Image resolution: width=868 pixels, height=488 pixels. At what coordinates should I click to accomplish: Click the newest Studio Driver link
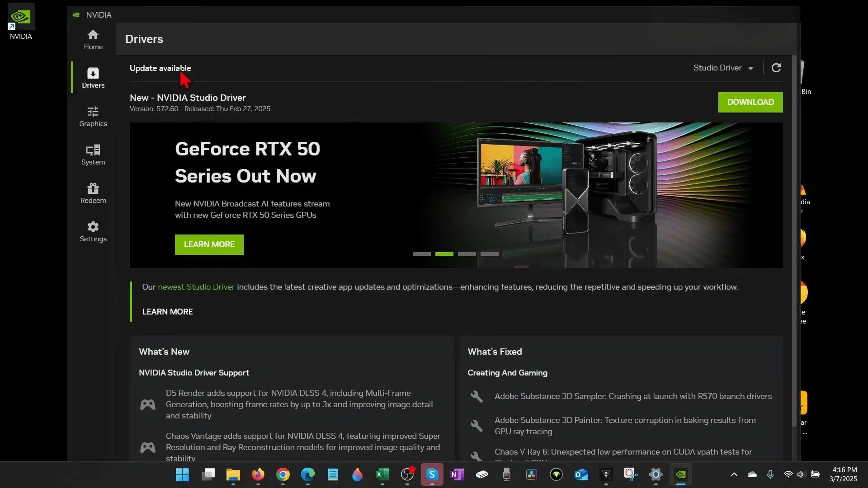click(x=196, y=287)
